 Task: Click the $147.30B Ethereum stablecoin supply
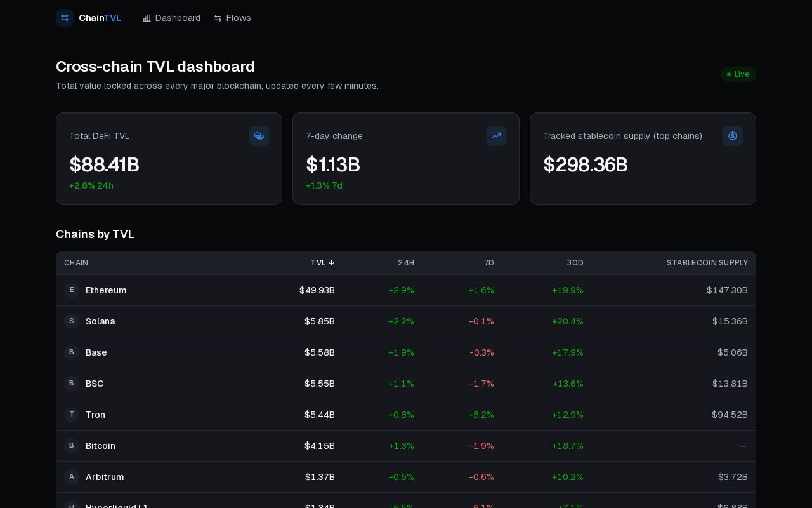click(x=727, y=290)
